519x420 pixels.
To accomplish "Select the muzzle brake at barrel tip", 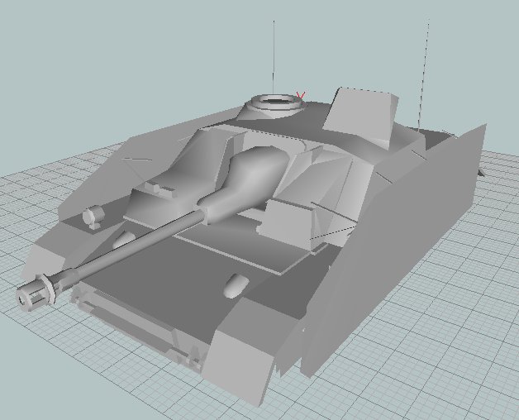I will (35, 293).
